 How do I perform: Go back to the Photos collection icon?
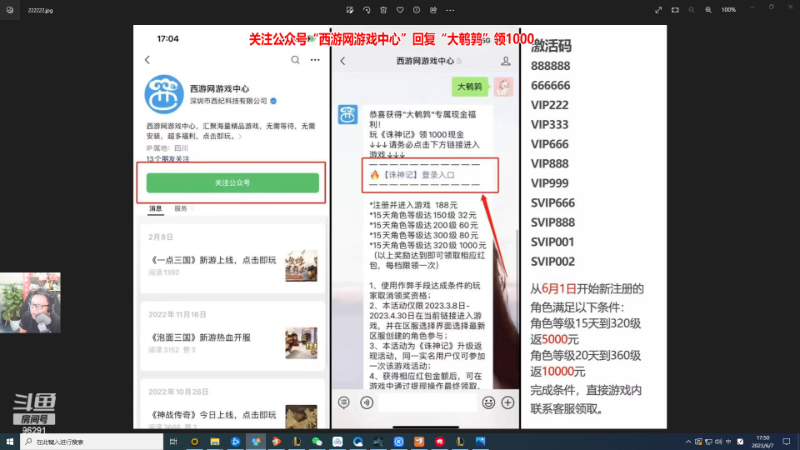tap(10, 10)
